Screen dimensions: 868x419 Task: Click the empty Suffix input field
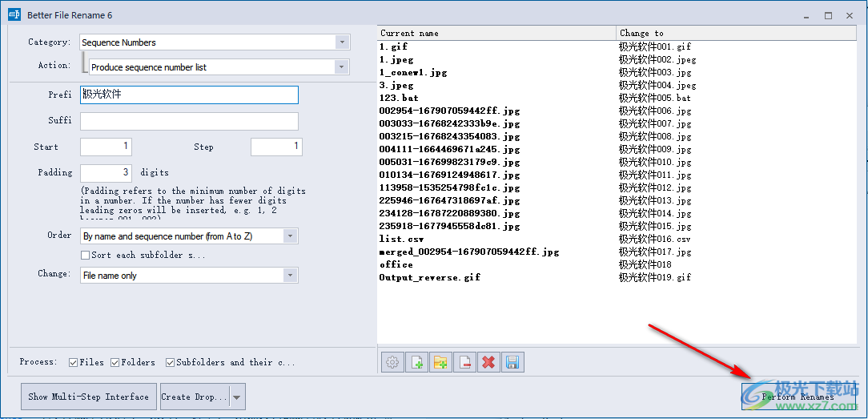(189, 121)
